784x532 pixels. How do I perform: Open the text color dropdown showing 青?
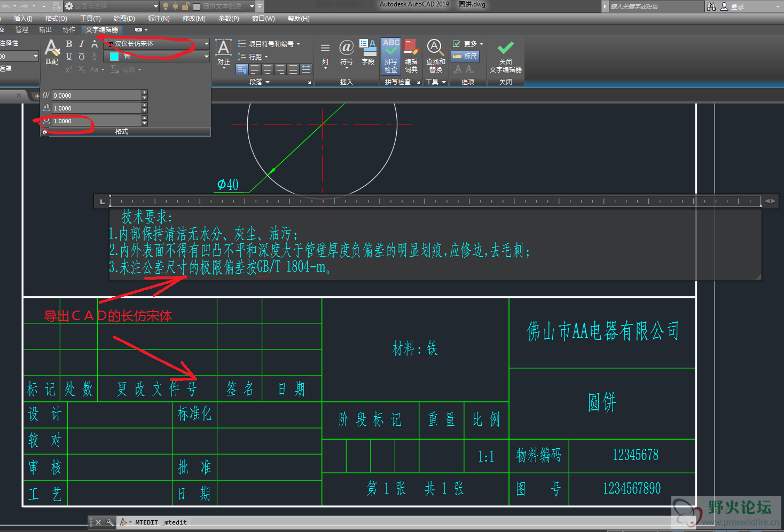(156, 57)
